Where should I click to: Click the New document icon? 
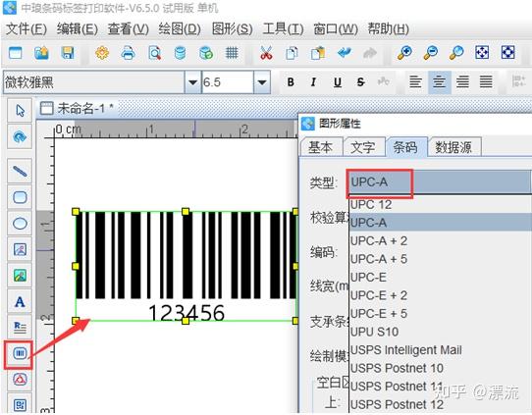click(x=16, y=53)
